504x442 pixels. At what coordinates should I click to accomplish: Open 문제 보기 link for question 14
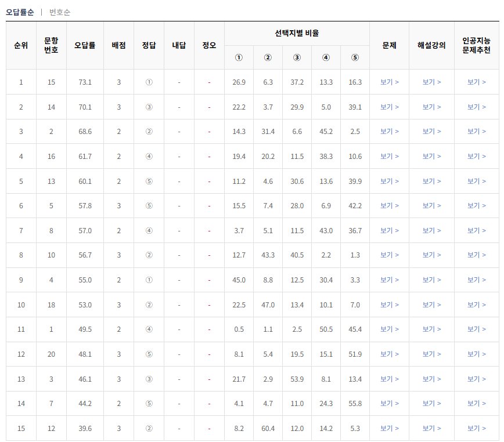(x=390, y=107)
